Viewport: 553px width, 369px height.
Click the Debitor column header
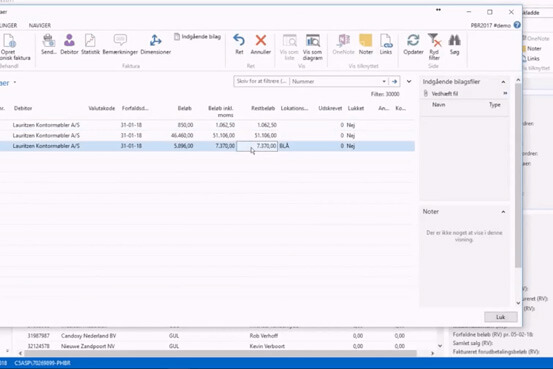point(23,108)
